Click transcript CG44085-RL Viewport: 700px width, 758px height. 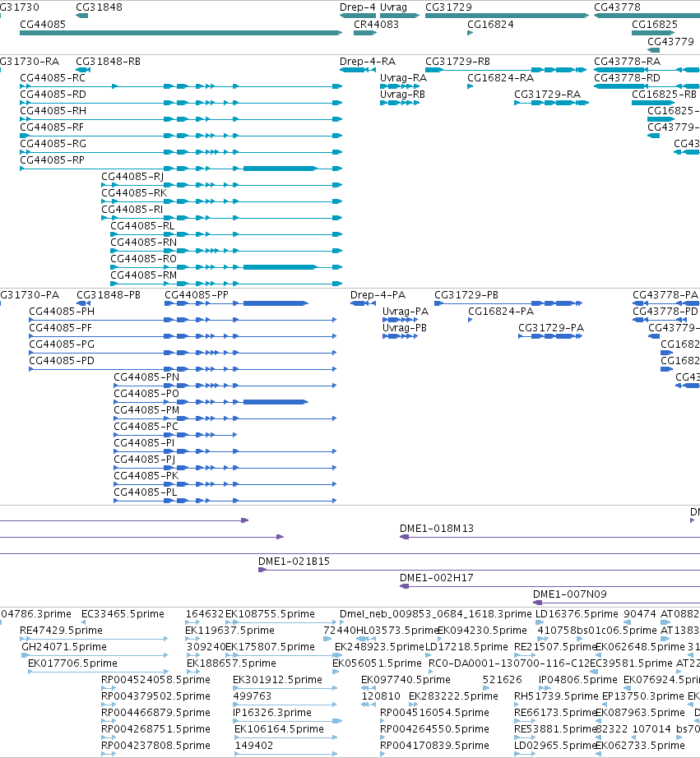142,226
